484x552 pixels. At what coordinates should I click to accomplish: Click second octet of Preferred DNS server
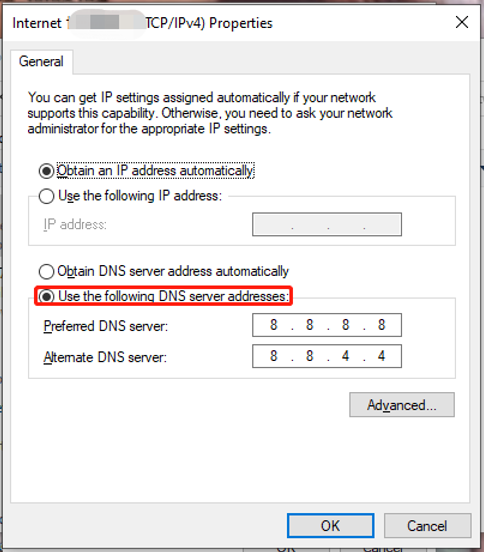point(309,325)
